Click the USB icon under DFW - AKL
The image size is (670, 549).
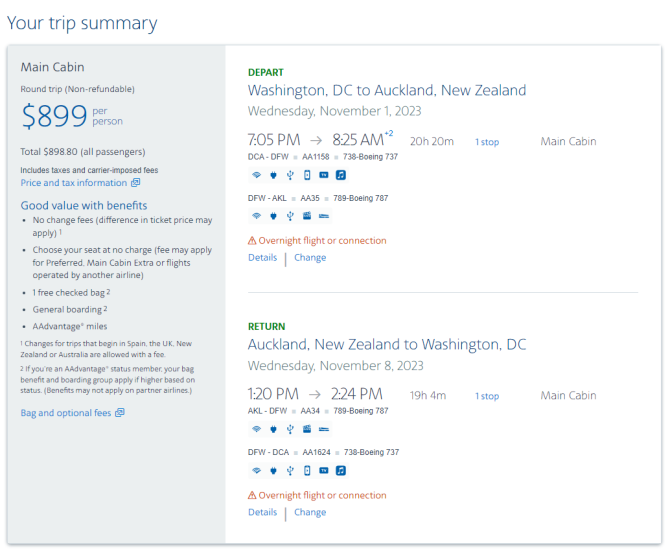click(290, 216)
